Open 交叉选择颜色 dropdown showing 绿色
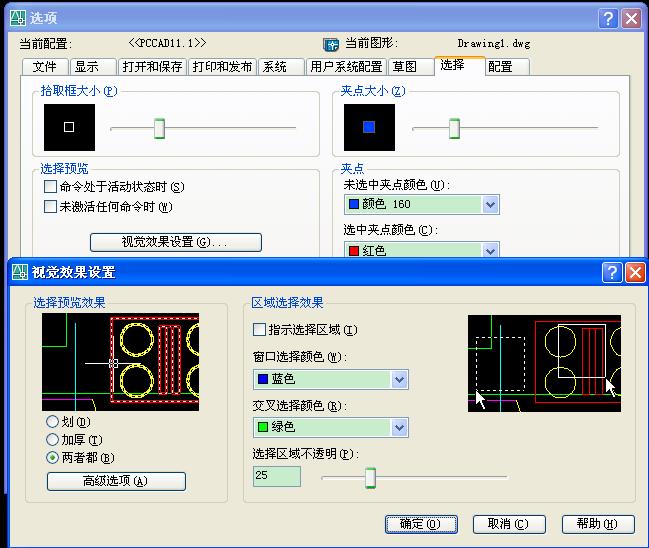Viewport: 649px width, 548px height. [x=331, y=428]
